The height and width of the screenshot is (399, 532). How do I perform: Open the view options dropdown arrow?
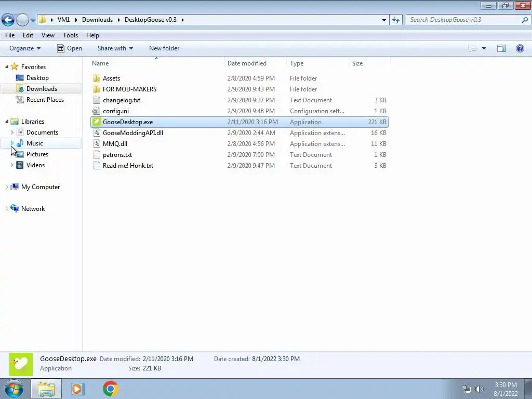coord(484,48)
